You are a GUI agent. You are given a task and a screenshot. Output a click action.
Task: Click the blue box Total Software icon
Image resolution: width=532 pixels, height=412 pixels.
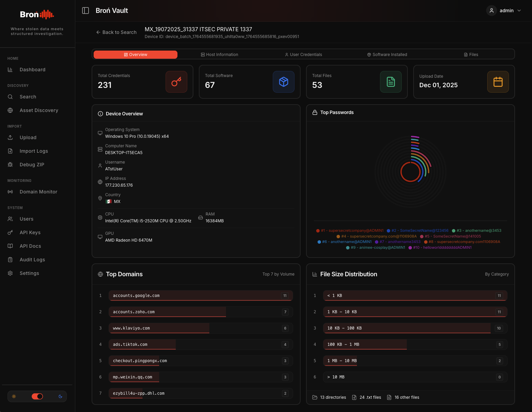point(284,82)
